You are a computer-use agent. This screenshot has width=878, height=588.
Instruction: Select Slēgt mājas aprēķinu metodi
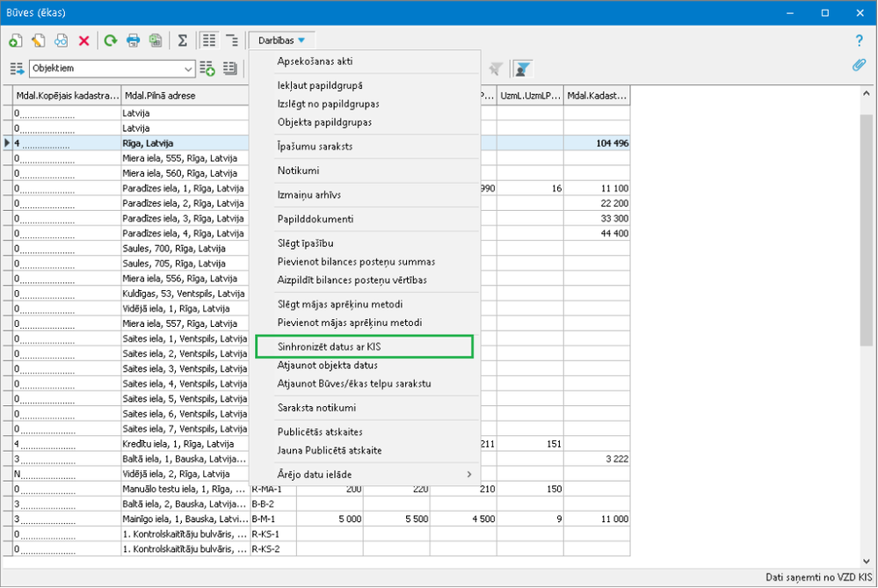365,304
